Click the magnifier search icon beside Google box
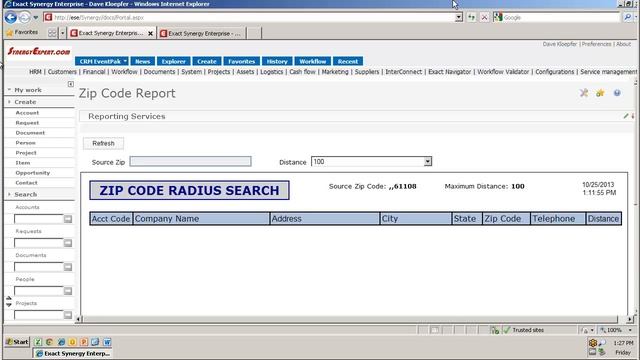The width and height of the screenshot is (640, 360). 627,17
